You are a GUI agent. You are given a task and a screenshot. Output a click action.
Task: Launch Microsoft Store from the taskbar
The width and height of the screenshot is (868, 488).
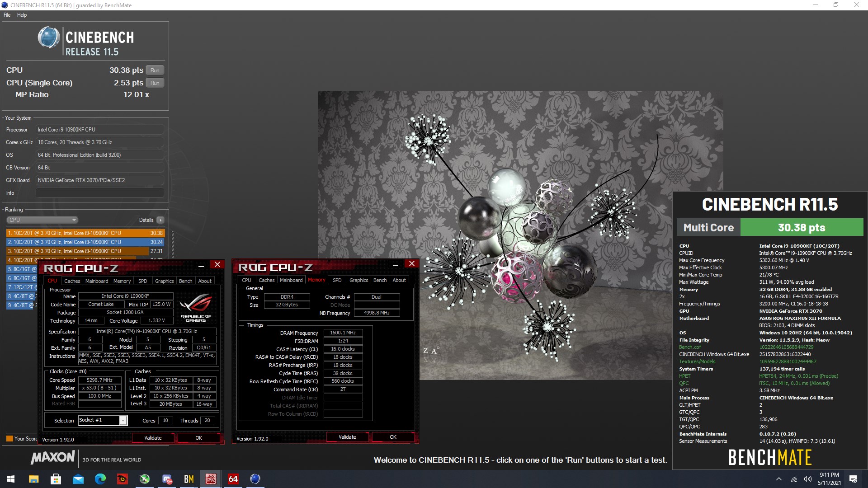pyautogui.click(x=56, y=479)
